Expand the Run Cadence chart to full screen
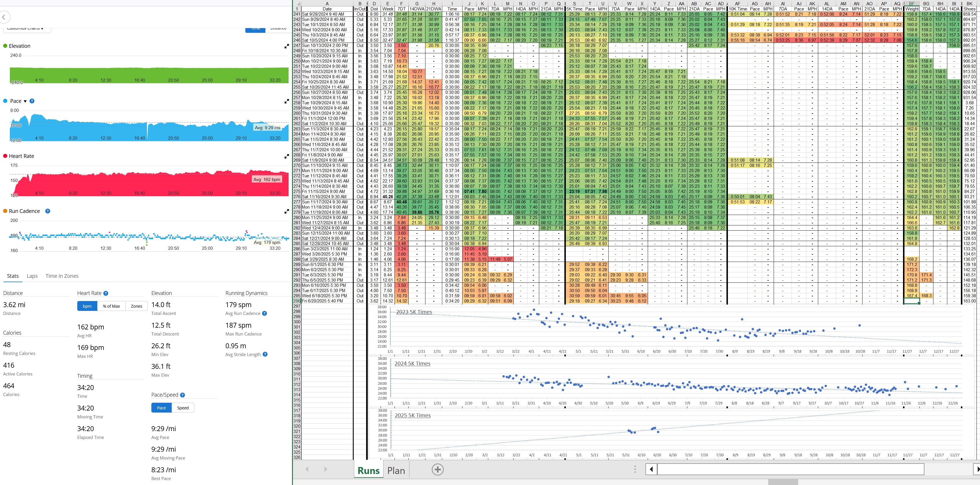Image resolution: width=980 pixels, height=485 pixels. 287,212
